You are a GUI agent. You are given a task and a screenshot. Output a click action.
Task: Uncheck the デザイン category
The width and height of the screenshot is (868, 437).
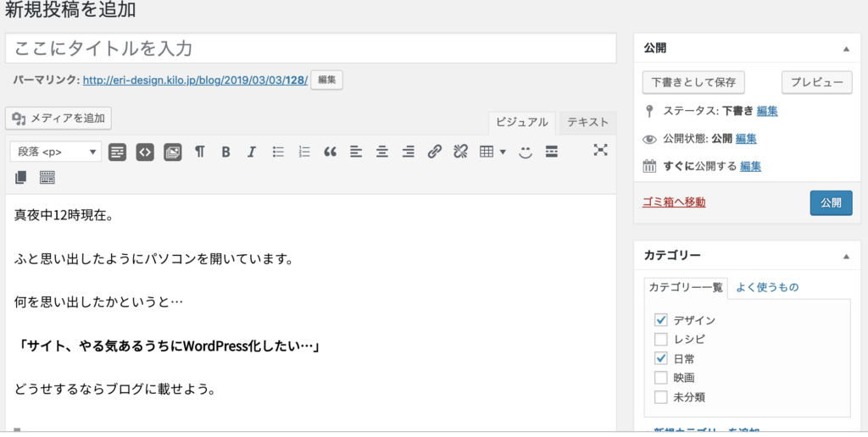[x=661, y=320]
